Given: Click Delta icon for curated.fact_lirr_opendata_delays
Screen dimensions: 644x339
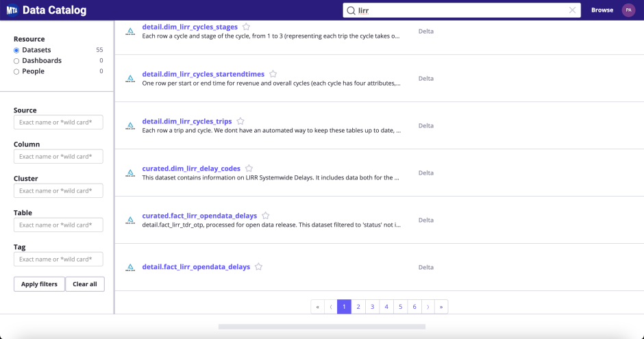Looking at the screenshot, I should [x=130, y=221].
